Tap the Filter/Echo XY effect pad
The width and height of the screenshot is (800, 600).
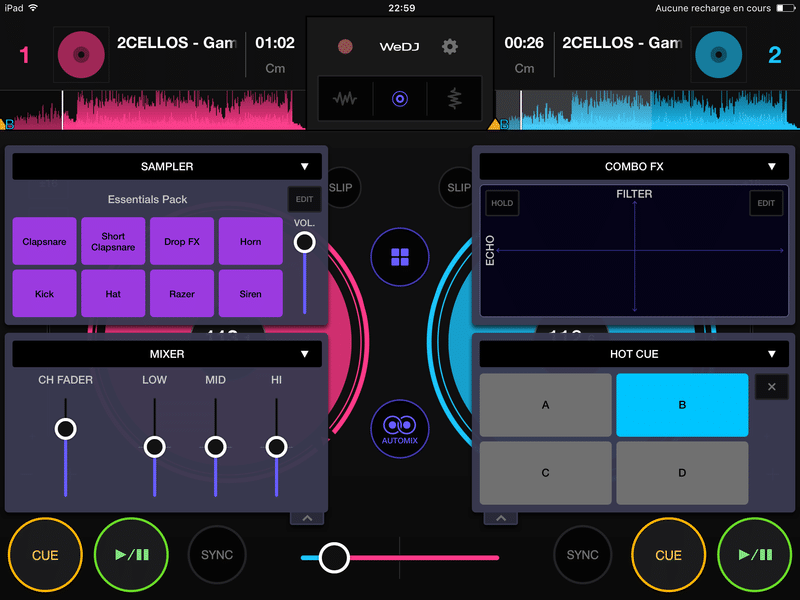tap(634, 251)
